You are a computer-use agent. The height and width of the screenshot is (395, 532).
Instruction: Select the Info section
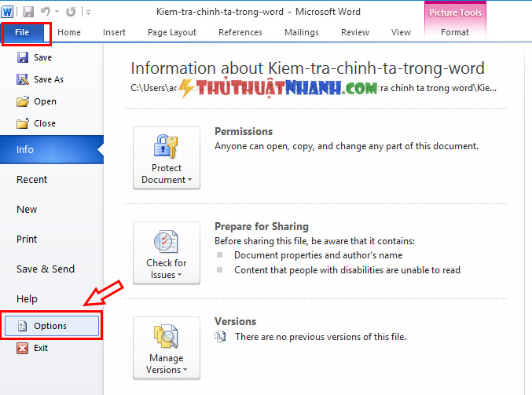tap(52, 149)
